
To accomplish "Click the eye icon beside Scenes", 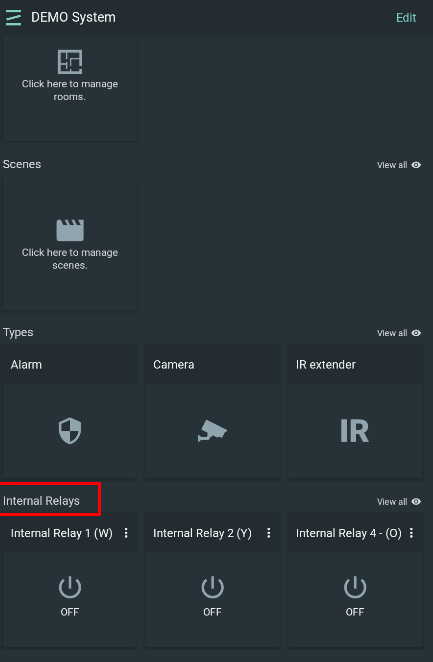I will (416, 165).
